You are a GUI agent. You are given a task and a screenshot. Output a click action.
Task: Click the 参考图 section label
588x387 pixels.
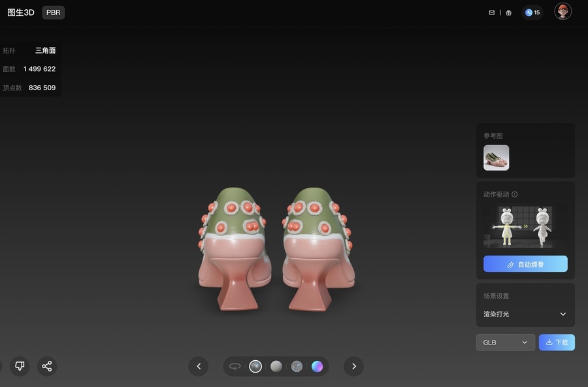[493, 136]
